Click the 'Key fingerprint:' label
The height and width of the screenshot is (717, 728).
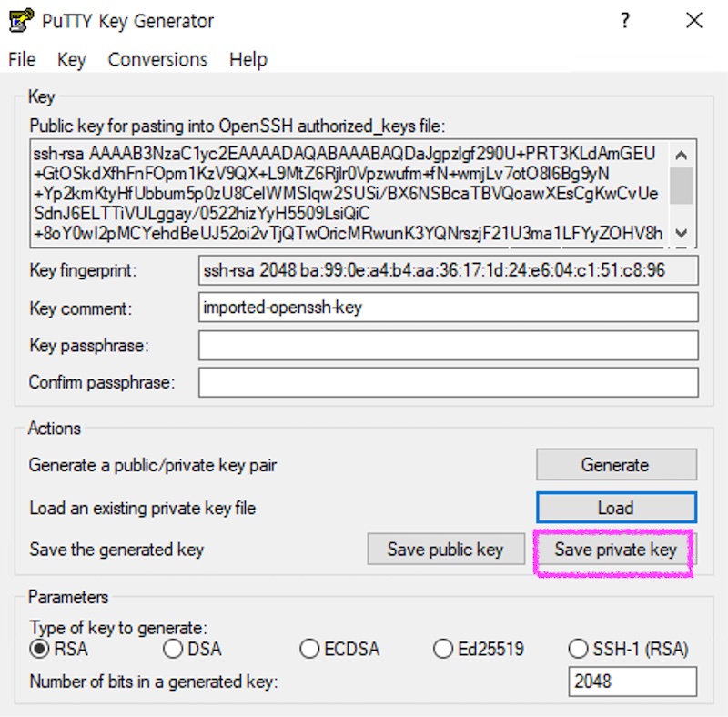click(83, 270)
